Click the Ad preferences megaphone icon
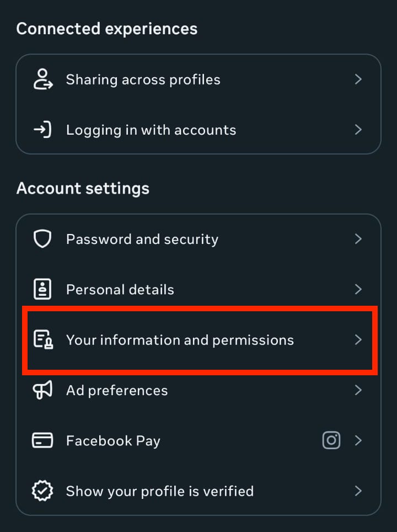 tap(42, 390)
